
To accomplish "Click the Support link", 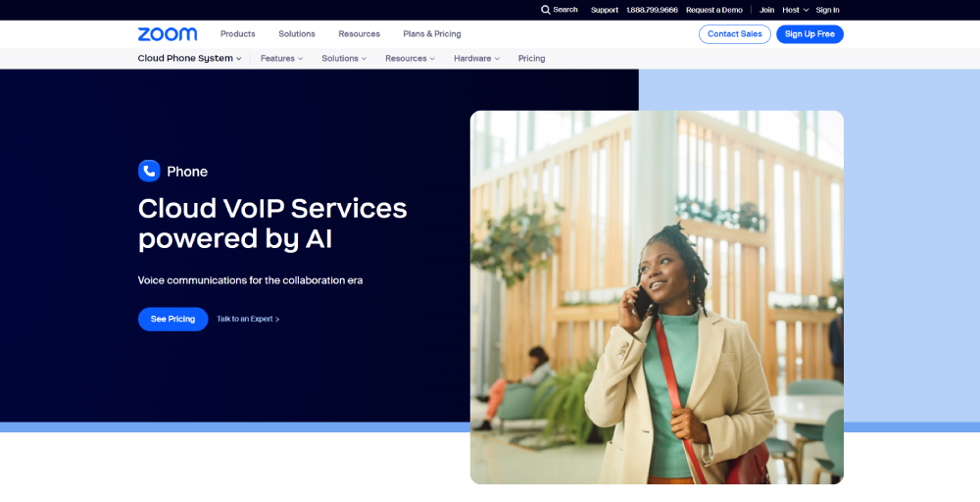I will (605, 10).
